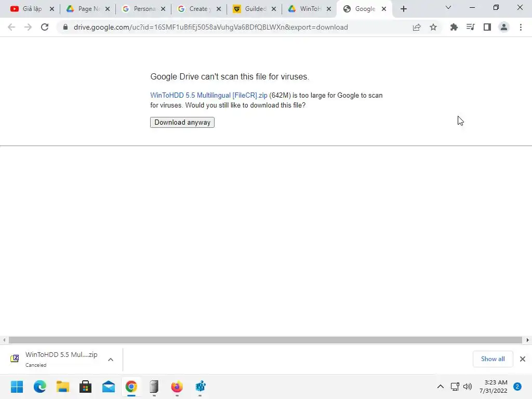
Task: Click Show all downloads
Action: tap(493, 359)
